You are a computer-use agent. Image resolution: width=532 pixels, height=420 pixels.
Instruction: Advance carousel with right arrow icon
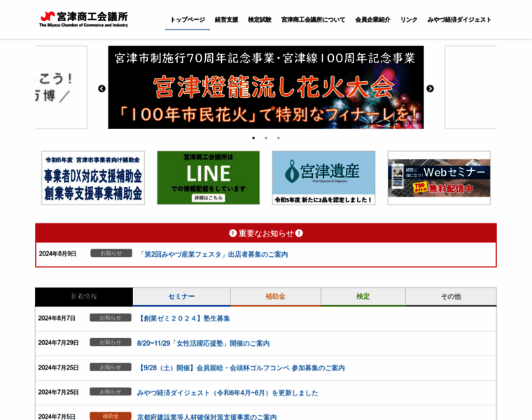pyautogui.click(x=430, y=88)
